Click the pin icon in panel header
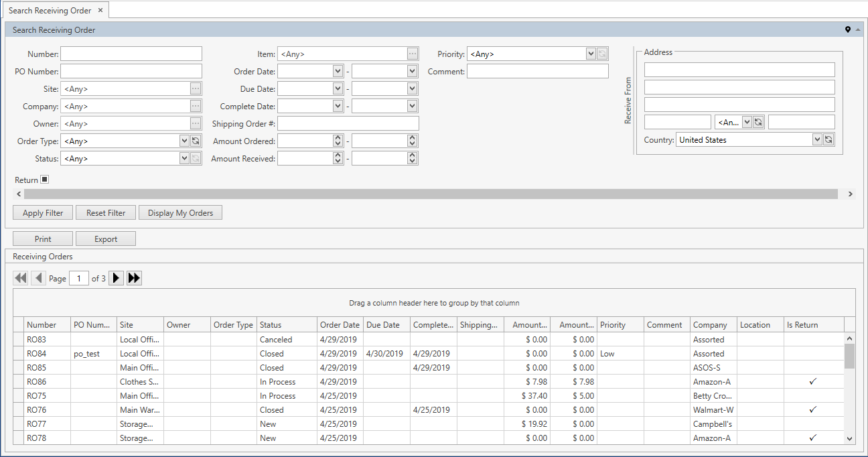This screenshot has height=457, width=868. pos(848,30)
